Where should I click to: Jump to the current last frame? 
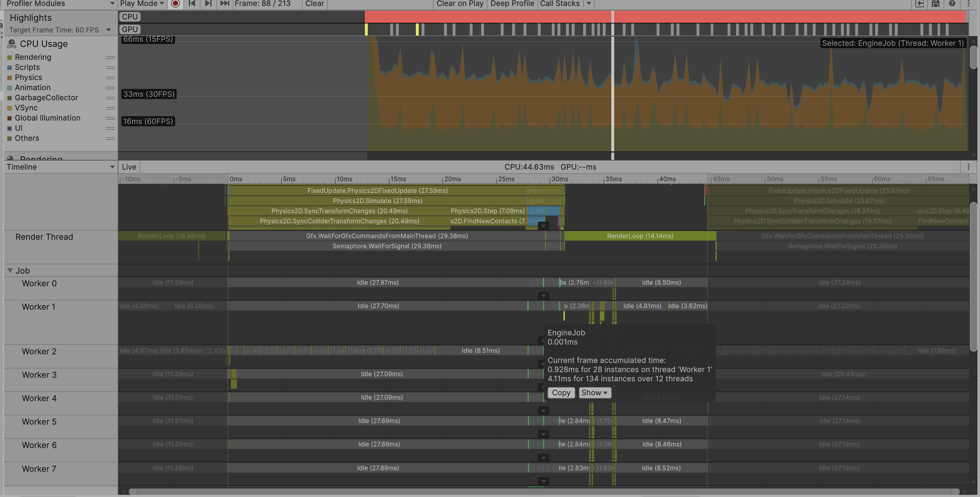pos(225,3)
